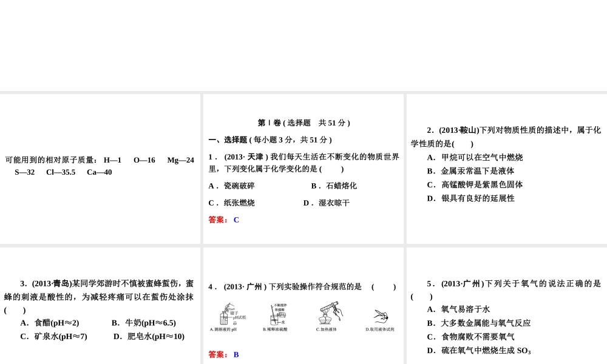This screenshot has width=607, height=364.
Task: Click the atomic mass value H—1
Action: click(x=113, y=160)
